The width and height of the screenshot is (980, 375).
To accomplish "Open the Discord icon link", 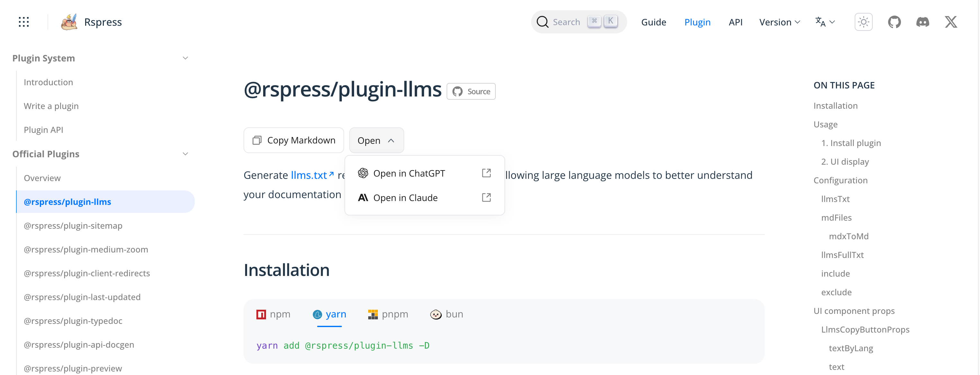I will click(922, 22).
